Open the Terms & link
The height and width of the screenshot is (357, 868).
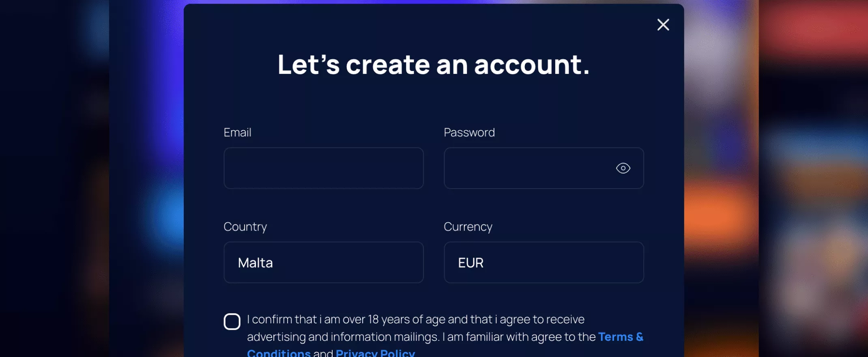(x=621, y=337)
